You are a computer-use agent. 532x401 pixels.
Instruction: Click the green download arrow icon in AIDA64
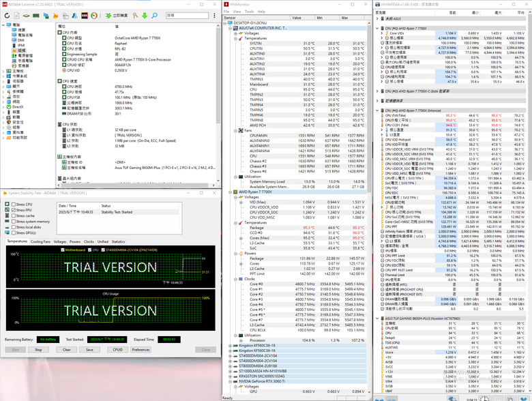[145, 16]
